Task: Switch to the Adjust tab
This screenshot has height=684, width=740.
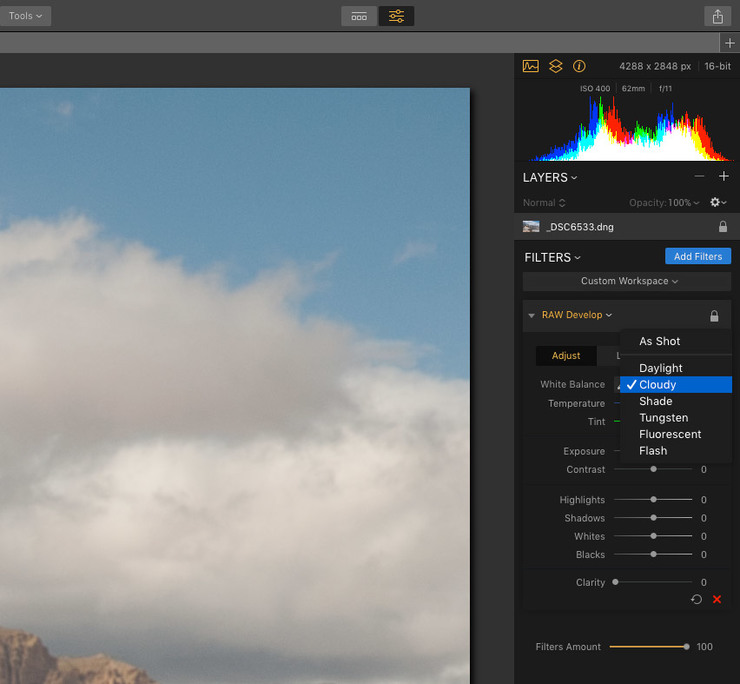Action: 566,356
